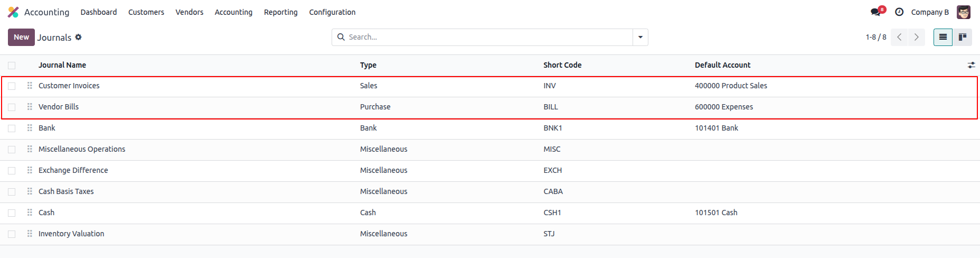Image resolution: width=980 pixels, height=258 pixels.
Task: Sort by Type column header
Action: (368, 65)
